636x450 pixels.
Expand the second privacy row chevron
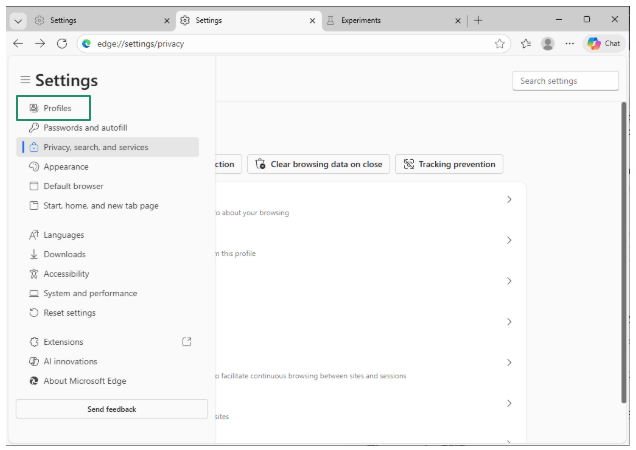click(x=509, y=240)
